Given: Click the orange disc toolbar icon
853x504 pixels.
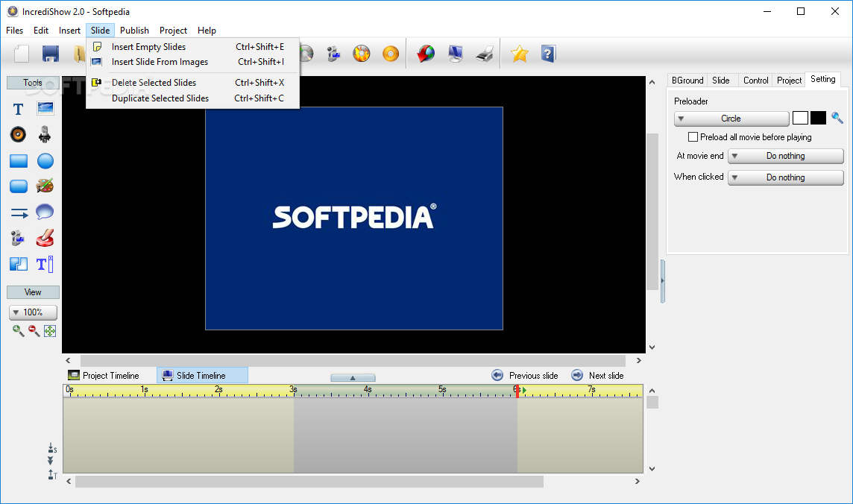Looking at the screenshot, I should click(391, 54).
